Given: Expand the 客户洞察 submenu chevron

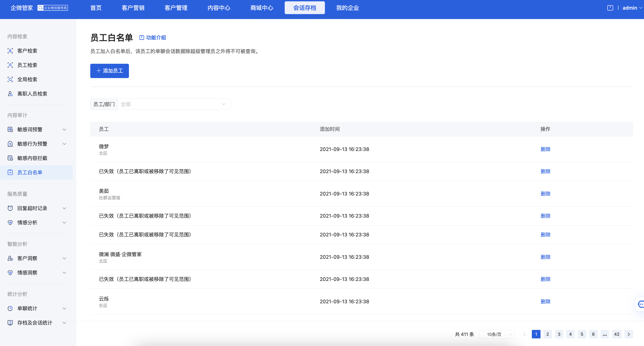Looking at the screenshot, I should click(x=64, y=258).
